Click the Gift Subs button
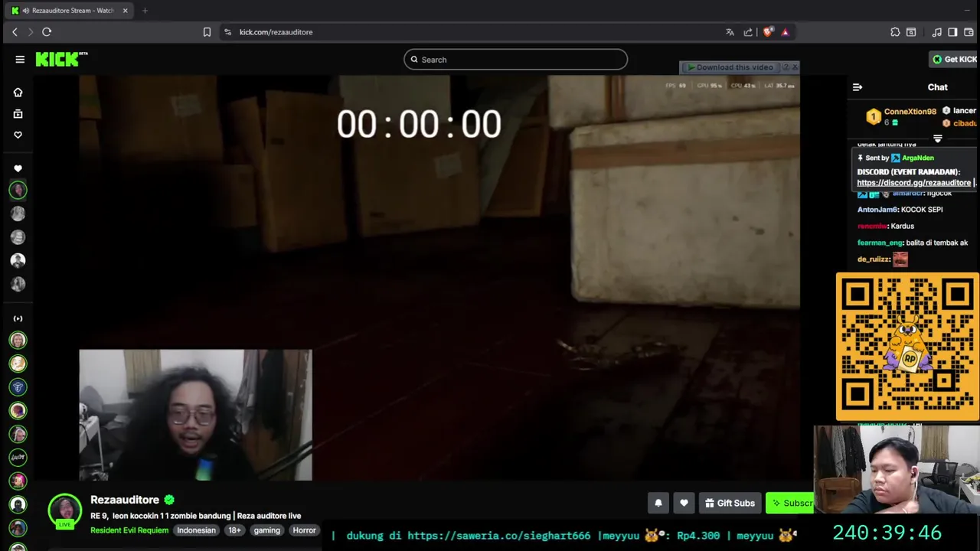The width and height of the screenshot is (980, 551). (x=730, y=503)
